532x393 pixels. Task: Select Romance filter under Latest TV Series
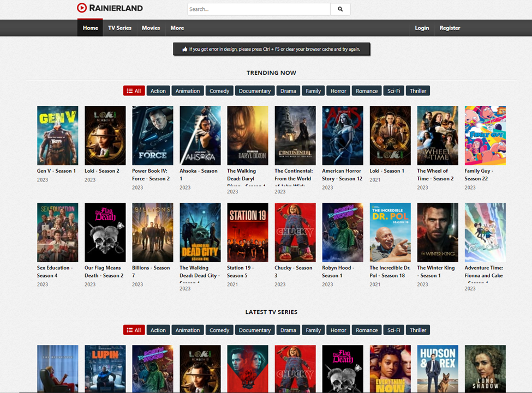(x=367, y=330)
